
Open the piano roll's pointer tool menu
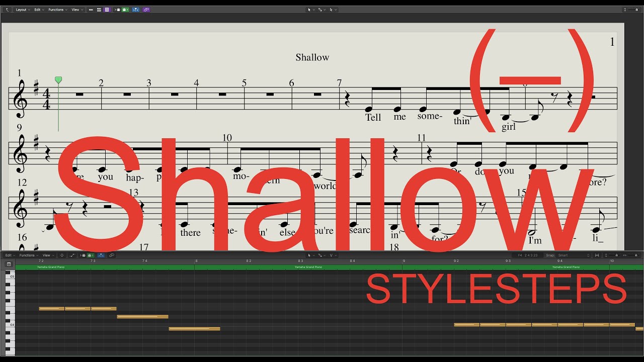point(310,255)
